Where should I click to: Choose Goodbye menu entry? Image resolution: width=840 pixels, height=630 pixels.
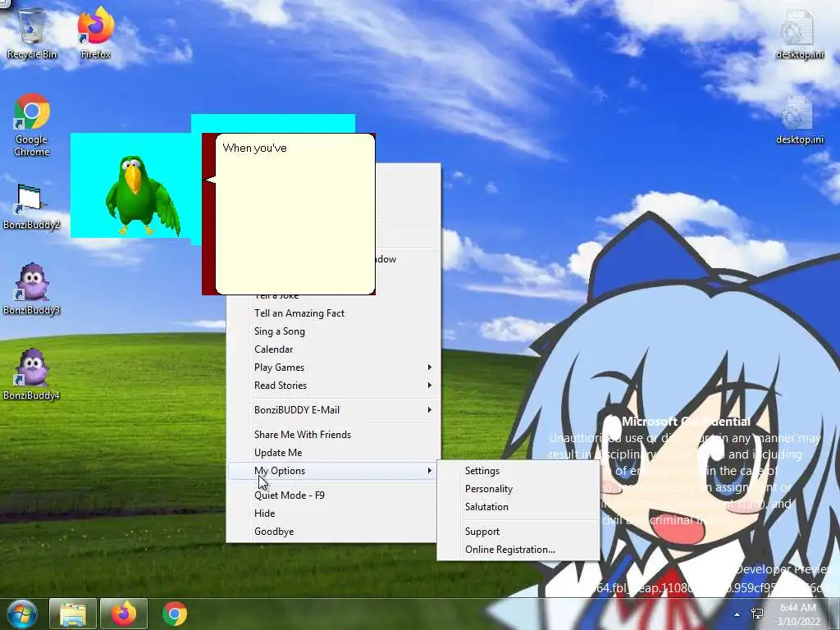[332, 532]
